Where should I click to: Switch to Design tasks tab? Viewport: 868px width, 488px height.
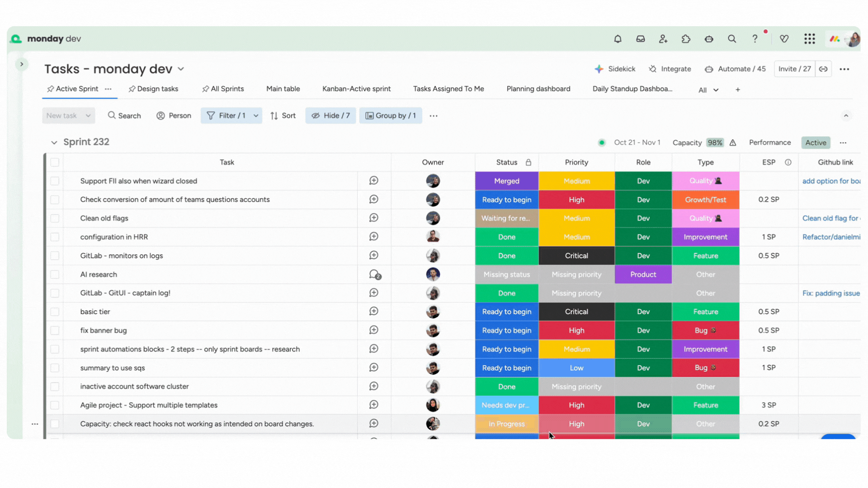153,89
